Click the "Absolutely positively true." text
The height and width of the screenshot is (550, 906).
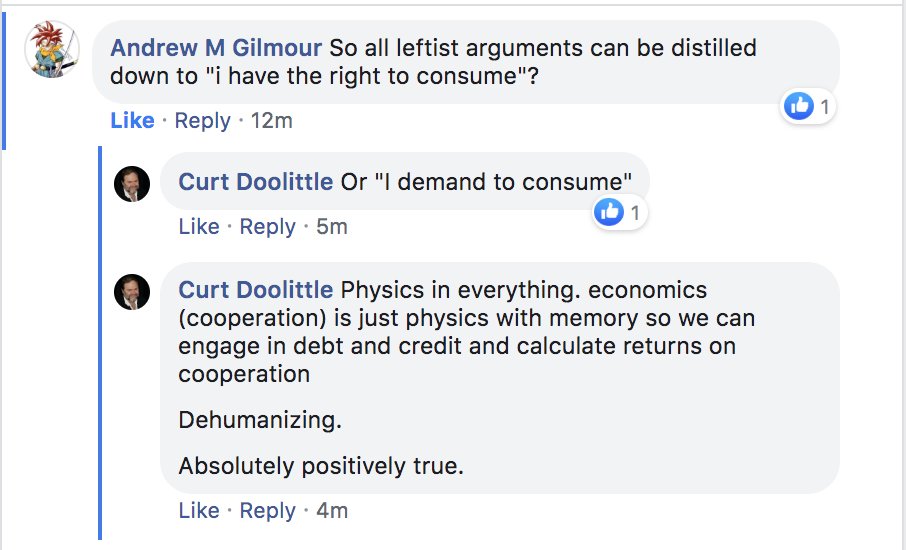(321, 466)
